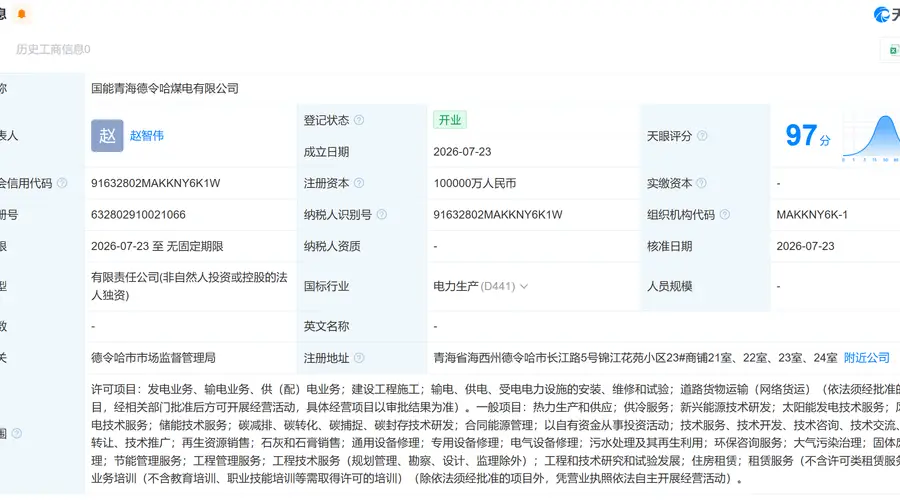Click the registered address text
The width and height of the screenshot is (900, 500).
(635, 358)
